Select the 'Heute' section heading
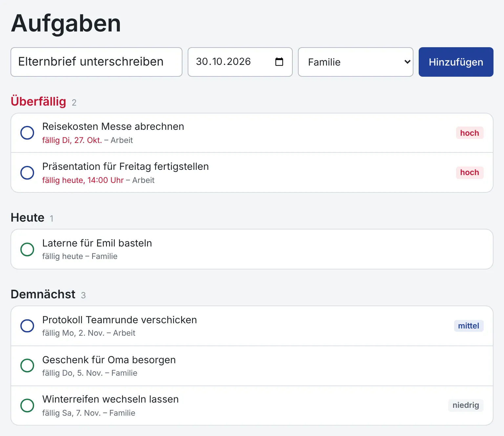This screenshot has height=436, width=504. (x=28, y=218)
